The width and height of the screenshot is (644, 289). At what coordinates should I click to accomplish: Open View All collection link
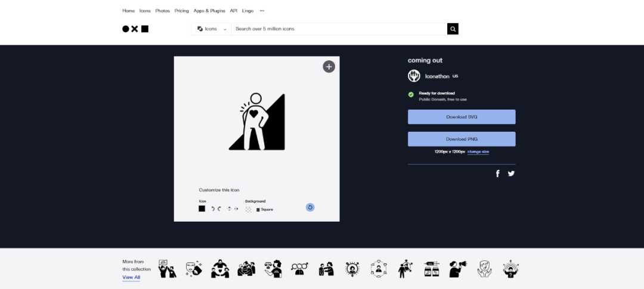click(x=131, y=278)
